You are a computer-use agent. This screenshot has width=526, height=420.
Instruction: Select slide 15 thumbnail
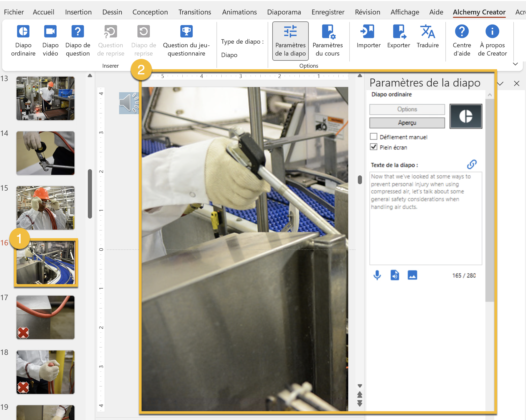pyautogui.click(x=45, y=208)
